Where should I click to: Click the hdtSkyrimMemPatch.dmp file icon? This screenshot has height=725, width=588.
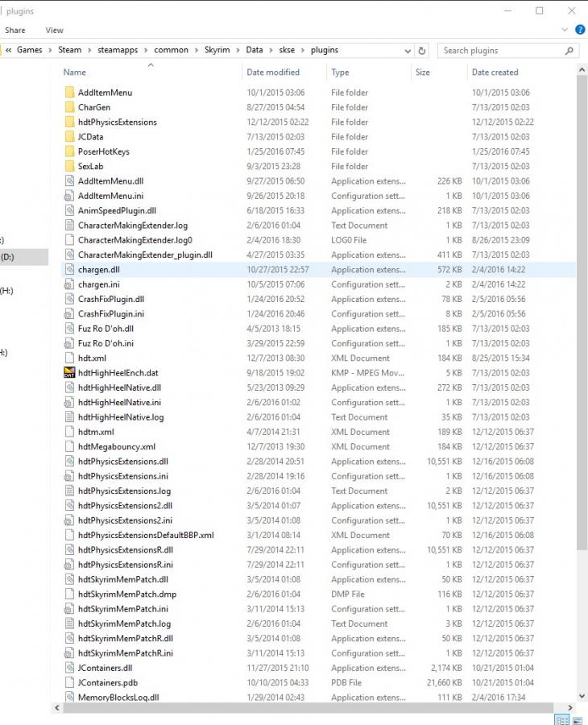point(69,594)
